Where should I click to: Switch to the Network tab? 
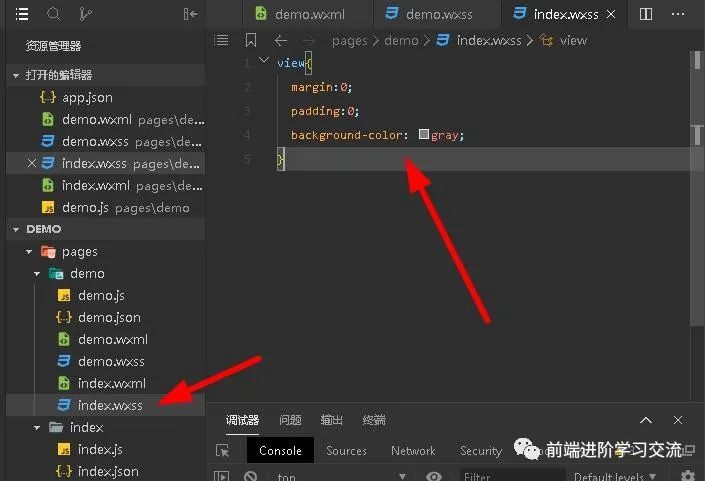click(413, 451)
